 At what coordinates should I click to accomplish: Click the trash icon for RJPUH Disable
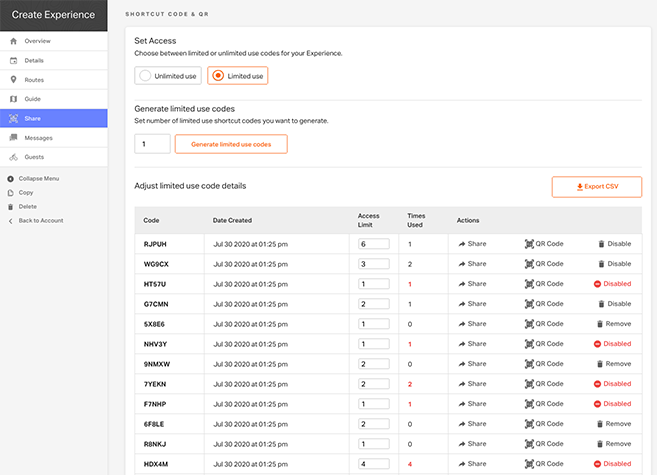click(x=601, y=244)
